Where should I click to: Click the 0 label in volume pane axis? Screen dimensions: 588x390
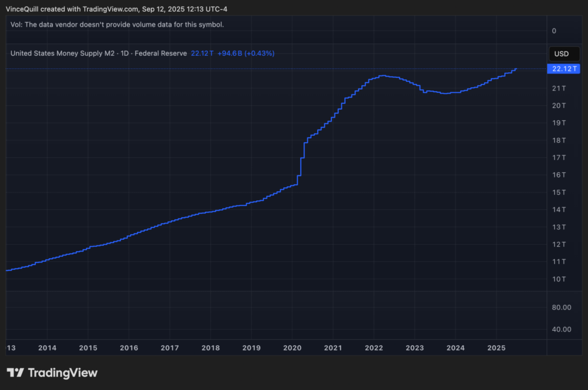click(x=554, y=31)
